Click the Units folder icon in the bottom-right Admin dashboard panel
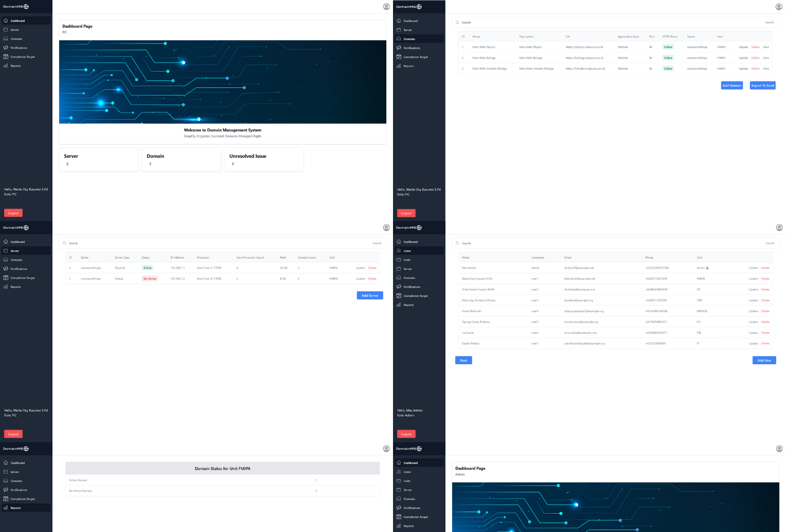The width and height of the screenshot is (786, 532). click(x=399, y=481)
